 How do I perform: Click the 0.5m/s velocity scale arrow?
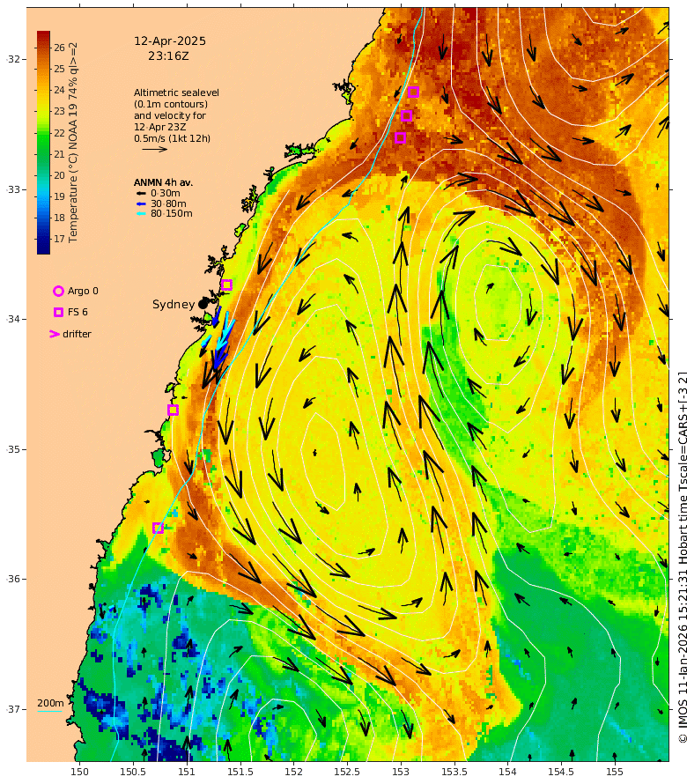tap(154, 149)
